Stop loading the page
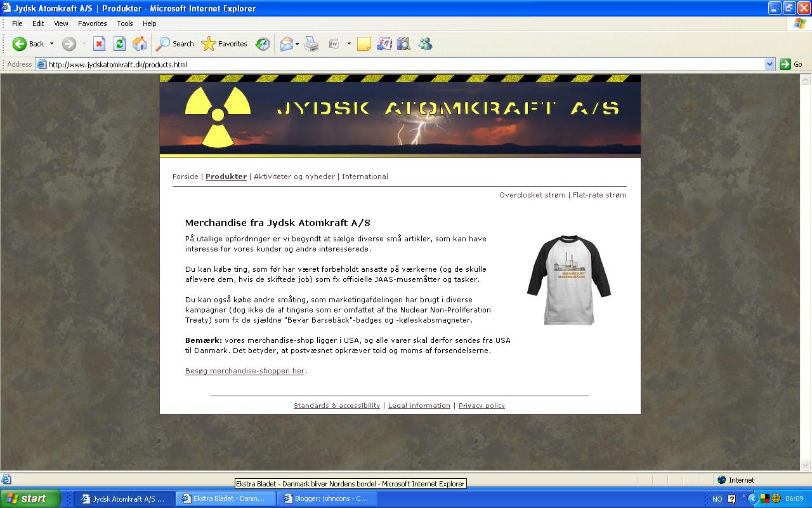 [x=99, y=44]
